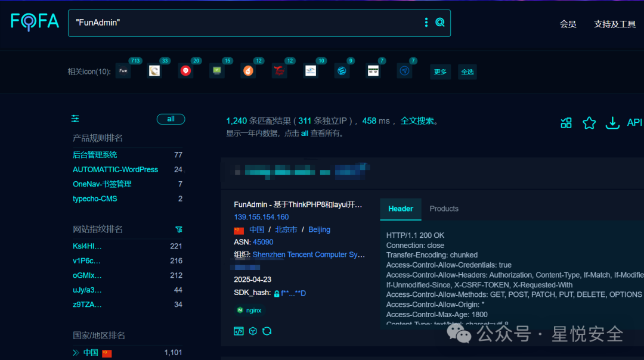Open the 支持及工具 menu
This screenshot has height=360, width=644.
[614, 24]
